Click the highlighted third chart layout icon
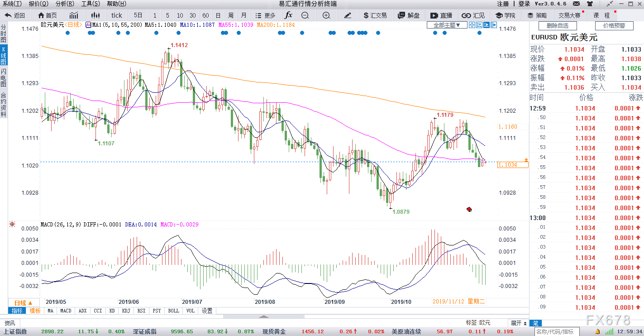644x336 pixels. (x=487, y=25)
